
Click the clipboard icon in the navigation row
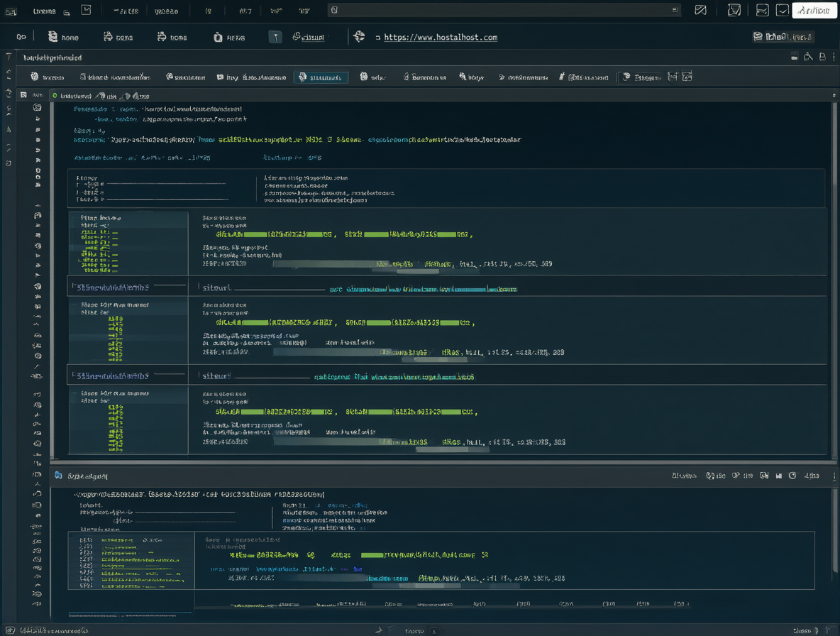pyautogui.click(x=218, y=37)
